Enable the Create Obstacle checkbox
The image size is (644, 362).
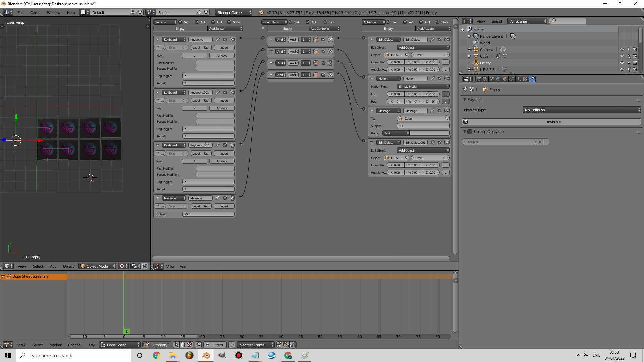(x=470, y=132)
